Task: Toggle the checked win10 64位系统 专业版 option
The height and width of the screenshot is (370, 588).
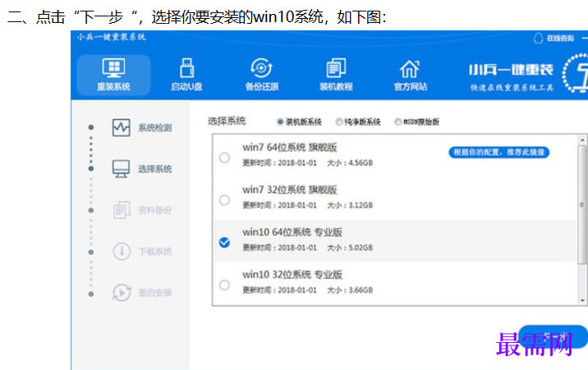Action: [x=225, y=243]
